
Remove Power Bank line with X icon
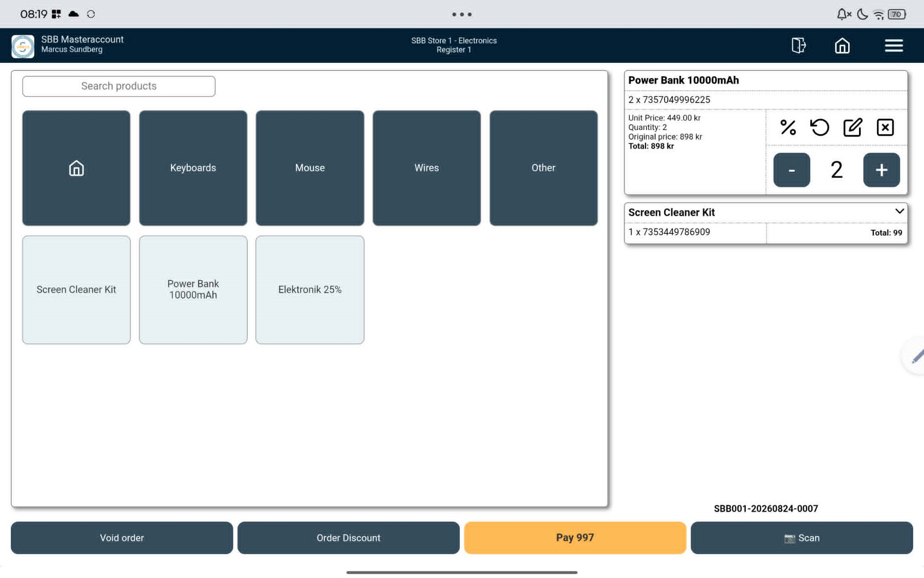[885, 127]
